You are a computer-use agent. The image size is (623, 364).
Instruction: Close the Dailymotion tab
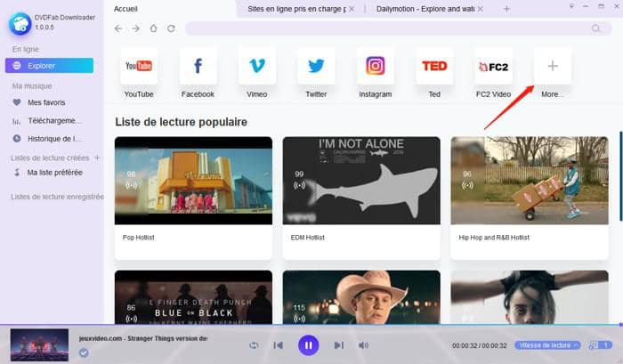click(481, 9)
